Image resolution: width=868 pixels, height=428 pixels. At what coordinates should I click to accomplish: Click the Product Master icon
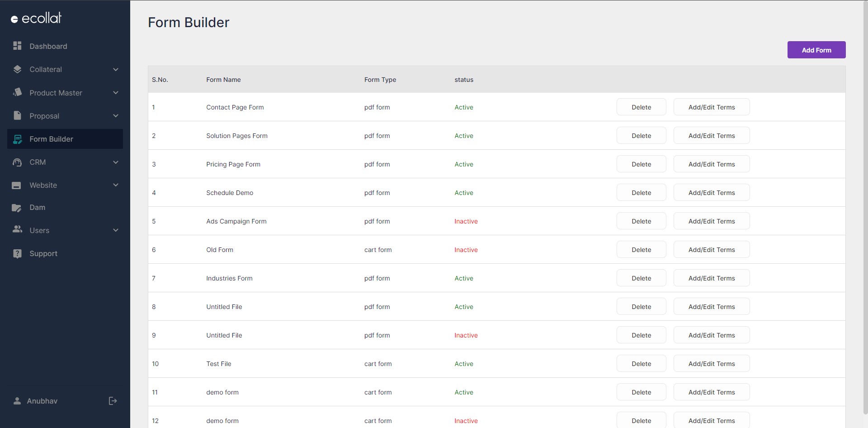(x=17, y=92)
